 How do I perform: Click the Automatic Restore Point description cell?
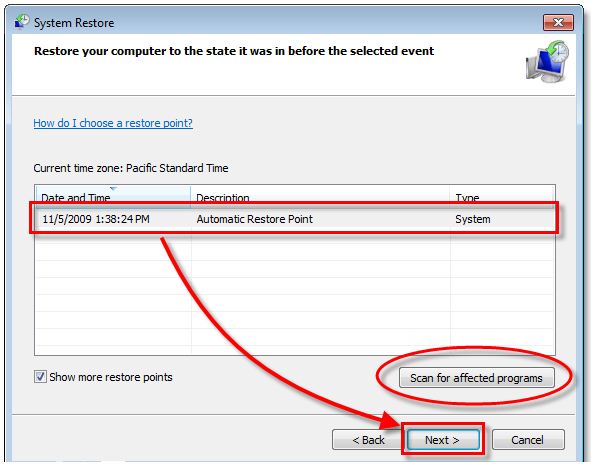pos(254,219)
